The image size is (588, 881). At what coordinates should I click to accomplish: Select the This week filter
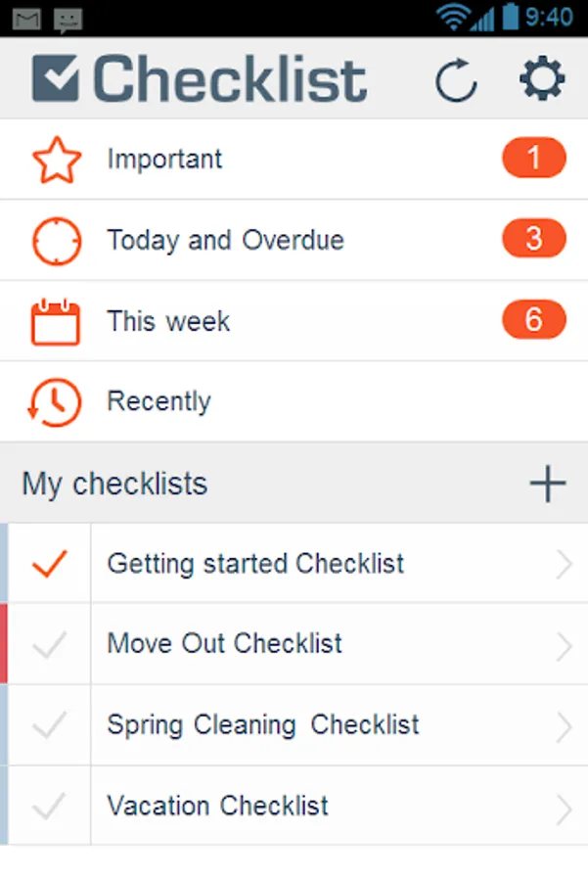coord(168,321)
